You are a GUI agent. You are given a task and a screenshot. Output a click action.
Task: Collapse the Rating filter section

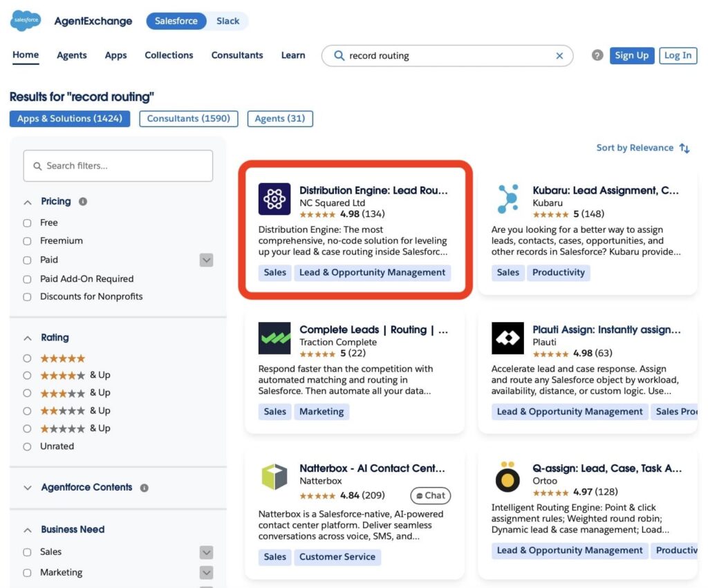click(x=28, y=338)
